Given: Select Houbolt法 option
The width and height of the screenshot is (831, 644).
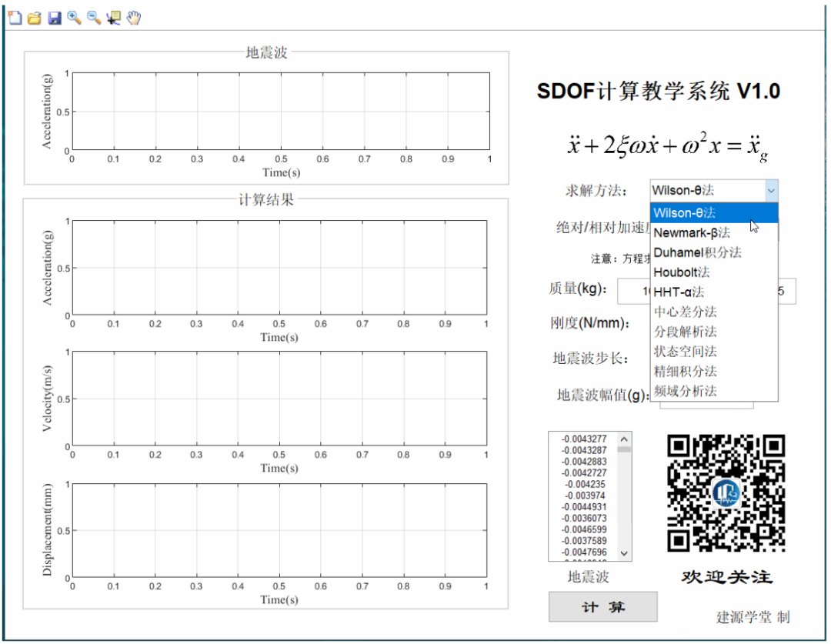Looking at the screenshot, I should 714,272.
